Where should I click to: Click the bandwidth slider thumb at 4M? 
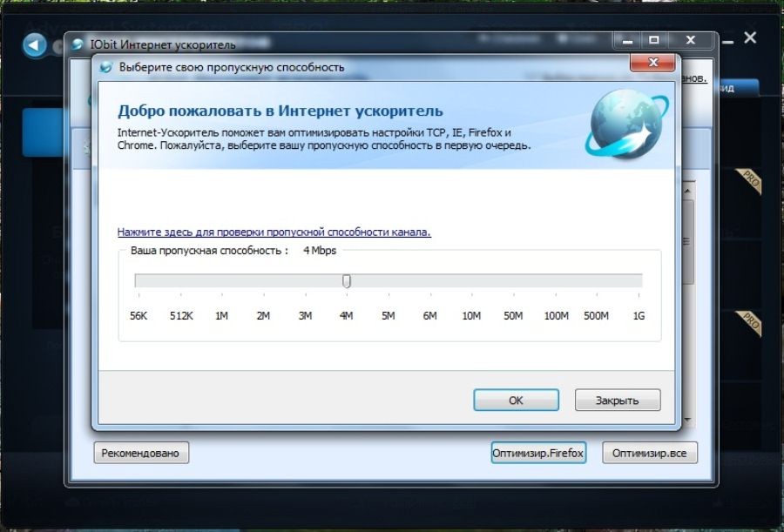click(x=347, y=281)
